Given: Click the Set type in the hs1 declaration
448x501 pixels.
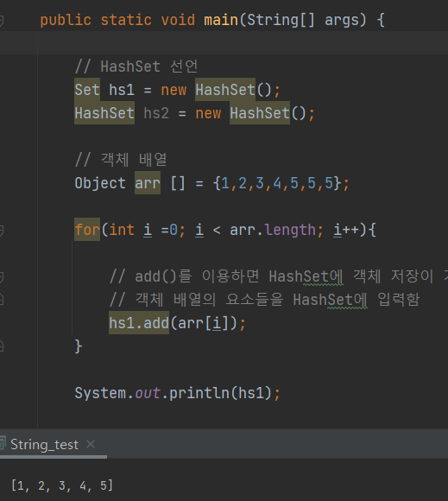Looking at the screenshot, I should (x=87, y=90).
